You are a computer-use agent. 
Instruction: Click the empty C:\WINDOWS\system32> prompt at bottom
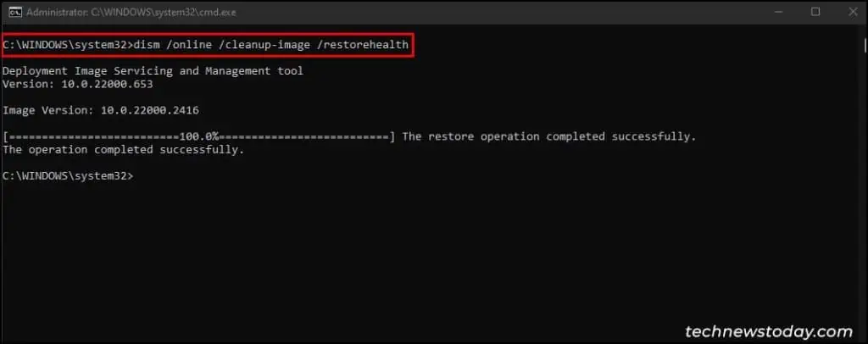tap(68, 176)
